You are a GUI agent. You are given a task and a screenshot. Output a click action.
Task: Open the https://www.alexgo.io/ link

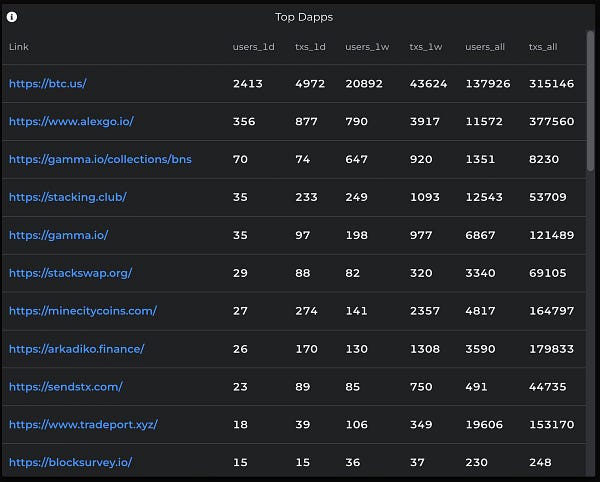click(71, 121)
